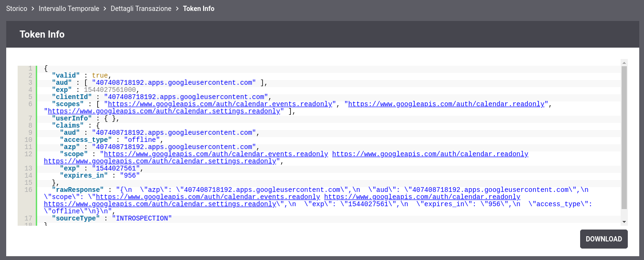Follow calendar.readonly link in claims scope
The image size is (644, 260).
point(430,154)
